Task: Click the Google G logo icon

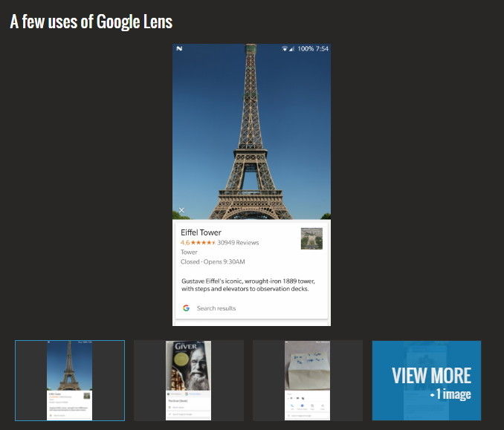Action: [186, 308]
